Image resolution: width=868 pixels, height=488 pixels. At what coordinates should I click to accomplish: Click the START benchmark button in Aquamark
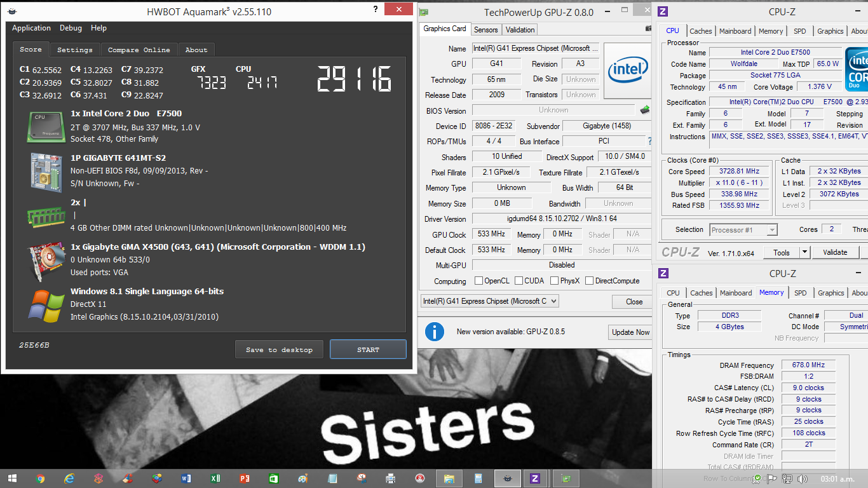click(368, 349)
